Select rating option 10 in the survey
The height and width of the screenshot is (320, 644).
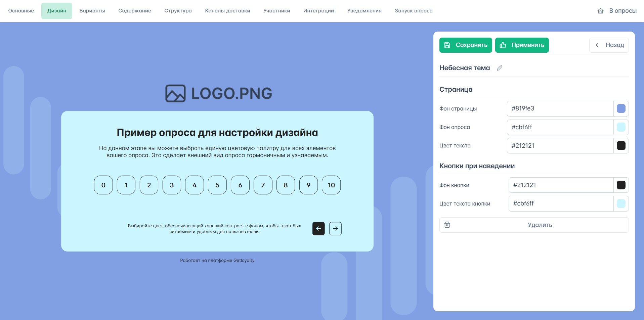(331, 185)
